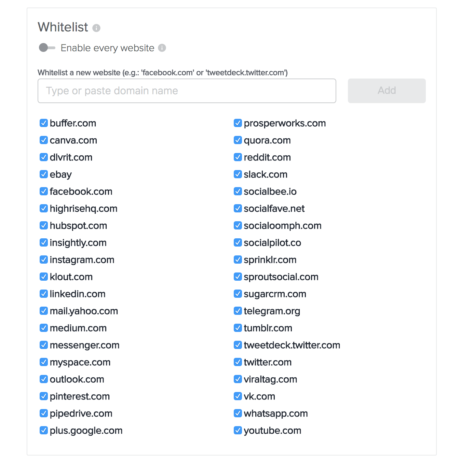460x476 pixels.
Task: Click the Add button
Action: coord(387,91)
